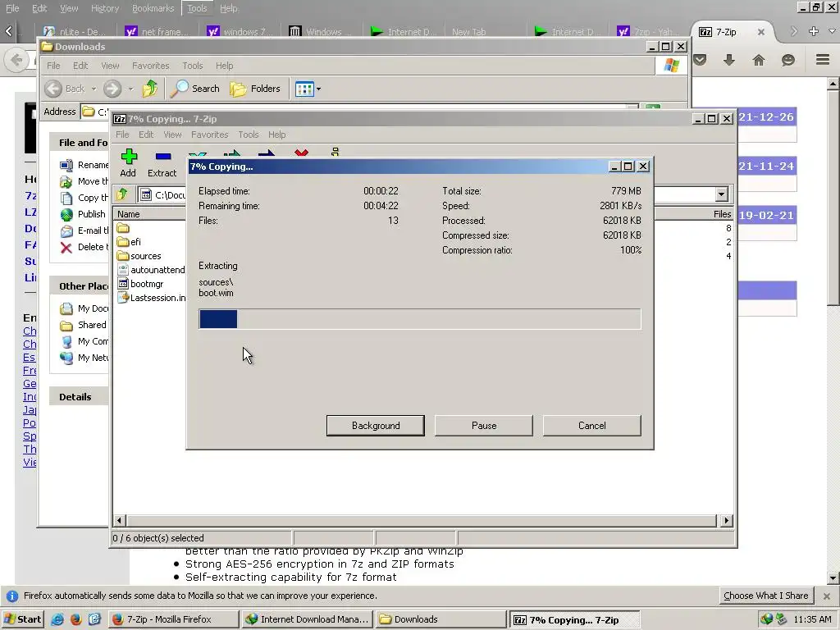Click the Shared folder icon in Other Places
This screenshot has height=630, width=840.
pyautogui.click(x=66, y=325)
